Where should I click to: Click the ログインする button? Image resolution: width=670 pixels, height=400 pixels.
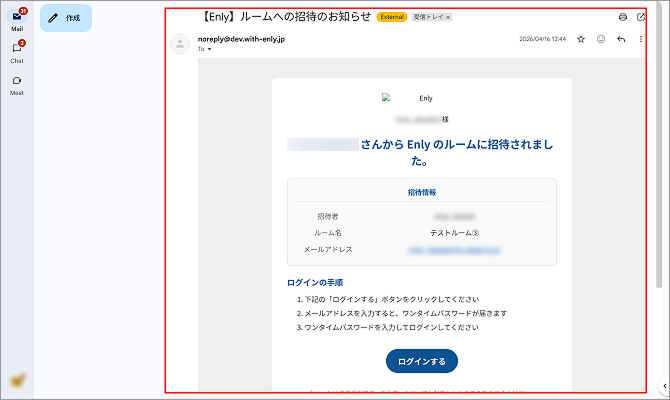pyautogui.click(x=422, y=362)
